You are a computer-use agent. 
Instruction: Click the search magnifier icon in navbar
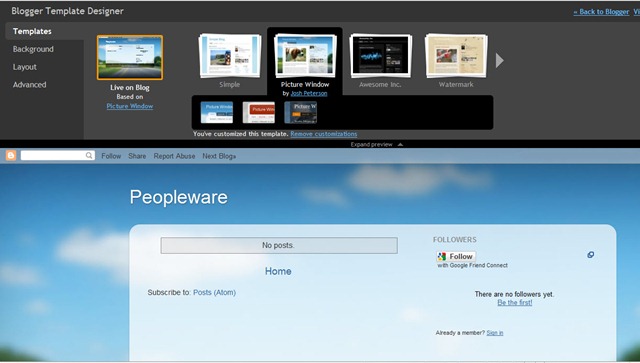pyautogui.click(x=89, y=156)
